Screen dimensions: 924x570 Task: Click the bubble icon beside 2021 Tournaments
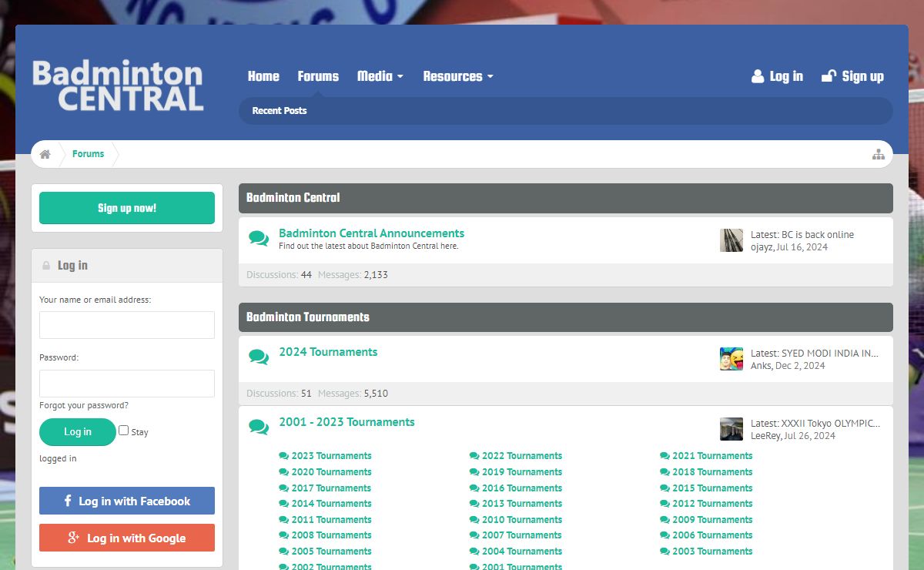point(665,456)
